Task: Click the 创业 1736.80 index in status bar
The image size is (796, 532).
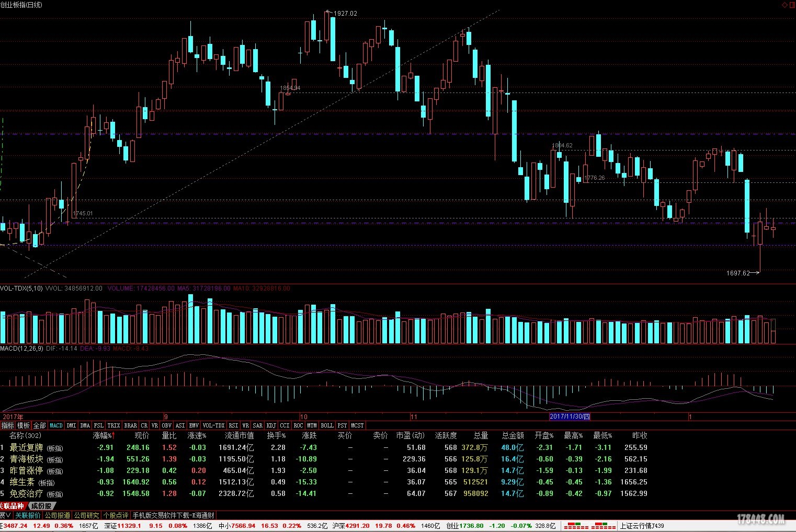Action: [465, 526]
